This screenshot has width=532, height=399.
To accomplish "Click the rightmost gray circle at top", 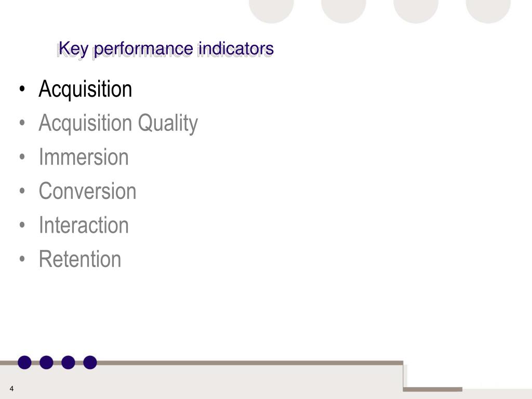I will (488, 11).
